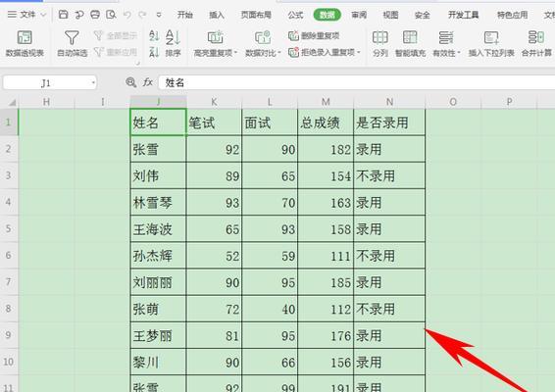Expand the 数据对比 dropdown arrow
Viewport: 555px width, 392px height.
click(279, 53)
